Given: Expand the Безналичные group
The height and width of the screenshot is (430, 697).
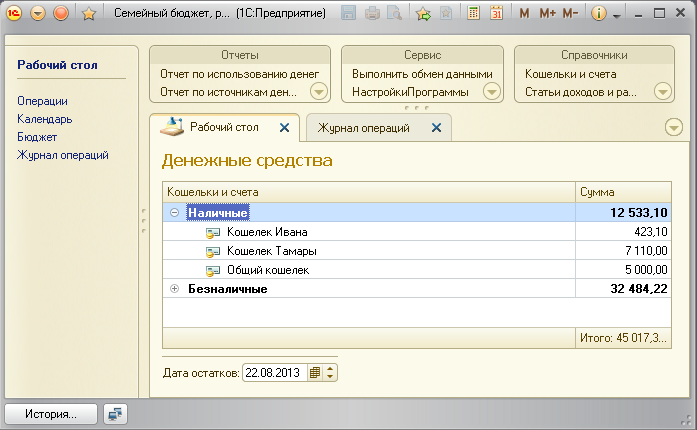Looking at the screenshot, I should point(174,289).
